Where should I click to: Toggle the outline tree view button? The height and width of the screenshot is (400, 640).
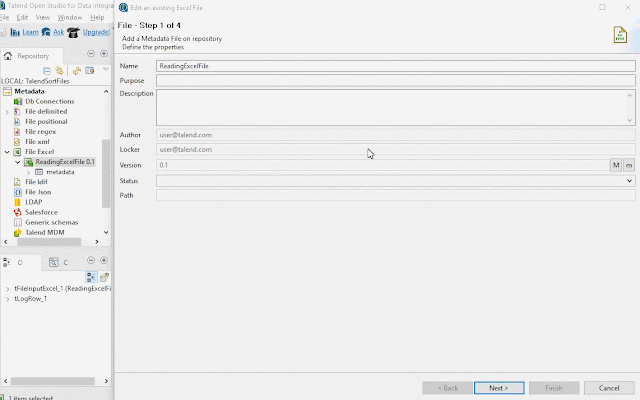91,277
